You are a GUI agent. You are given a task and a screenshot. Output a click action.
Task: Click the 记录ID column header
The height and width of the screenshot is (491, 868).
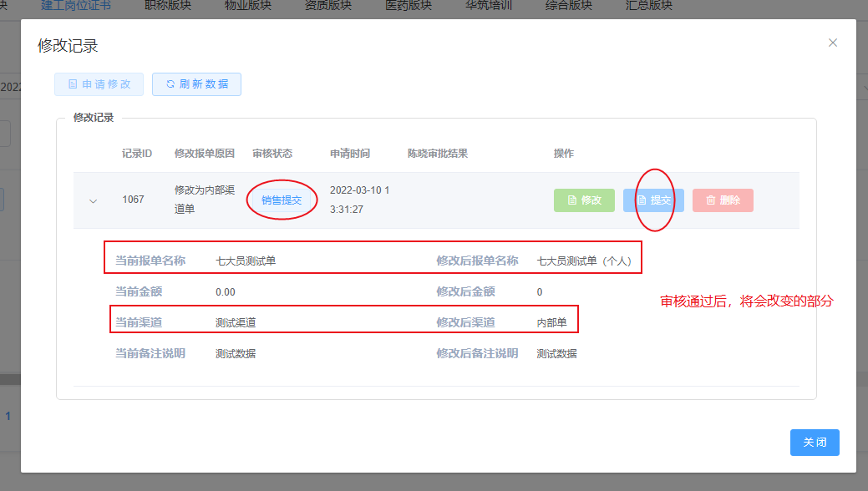[x=137, y=154]
